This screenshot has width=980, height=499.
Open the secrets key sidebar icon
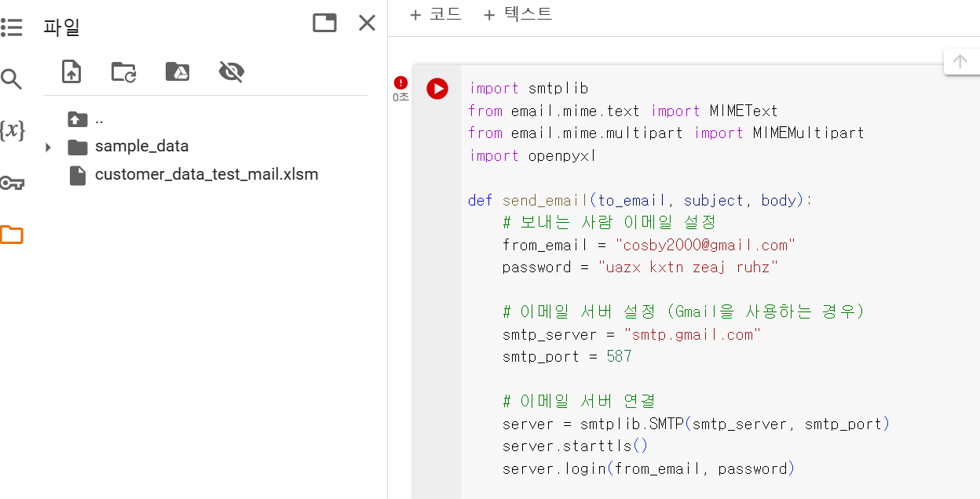coord(11,183)
